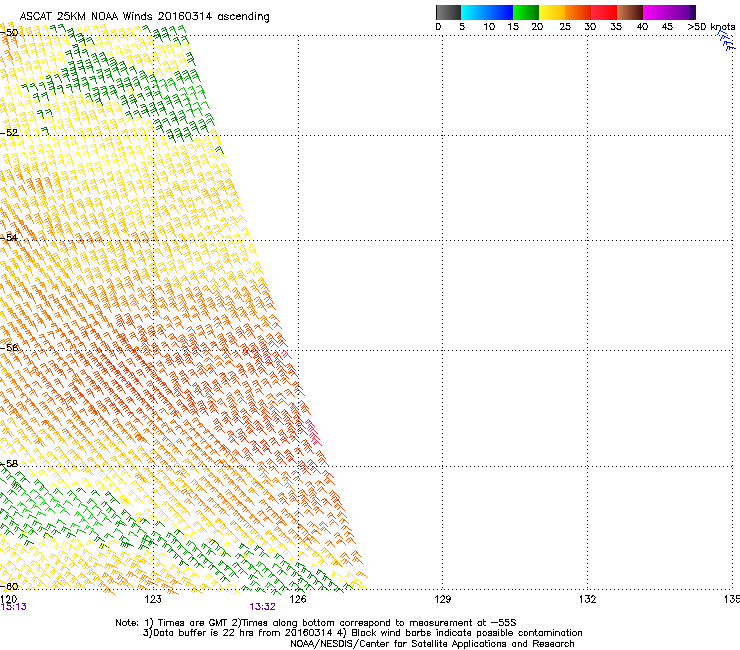Click the cyan-blue 5-15 knots legend segment

487,12
